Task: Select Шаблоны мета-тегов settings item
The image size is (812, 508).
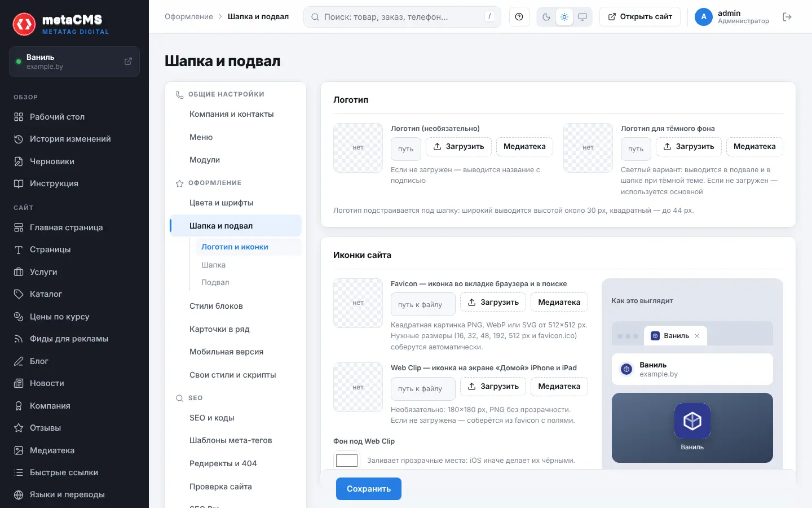Action: coord(236,440)
